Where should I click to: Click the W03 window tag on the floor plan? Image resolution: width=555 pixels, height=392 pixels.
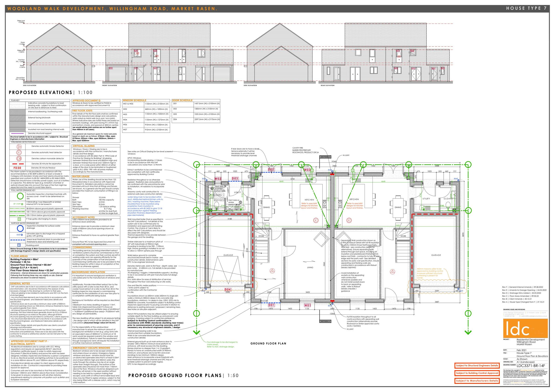click(x=307, y=170)
